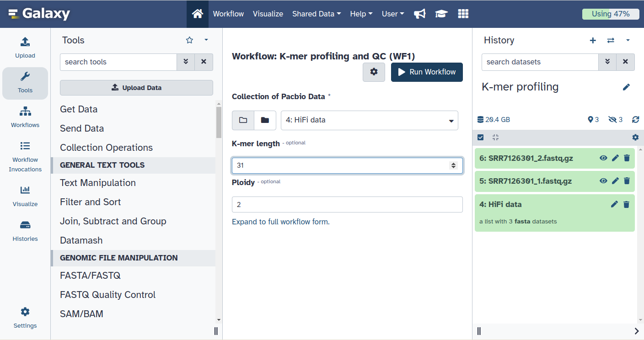Open the HiFi data collection dropdown

point(370,120)
